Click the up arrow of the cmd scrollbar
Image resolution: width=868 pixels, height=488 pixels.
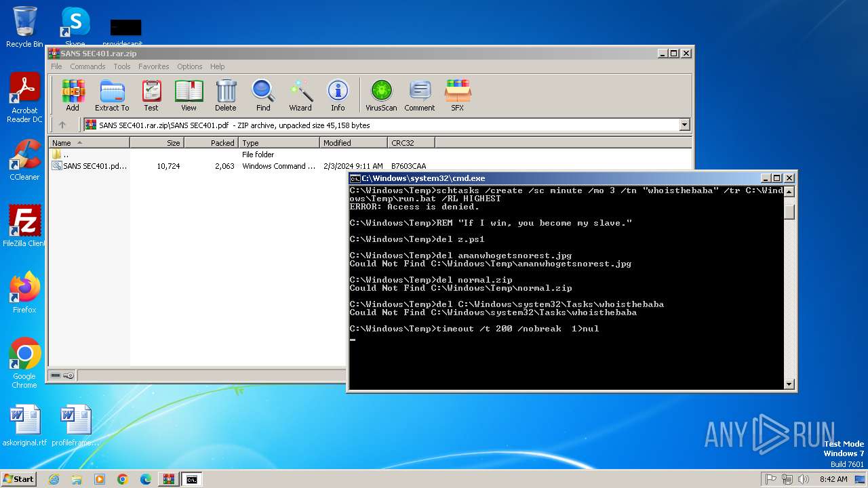(789, 191)
